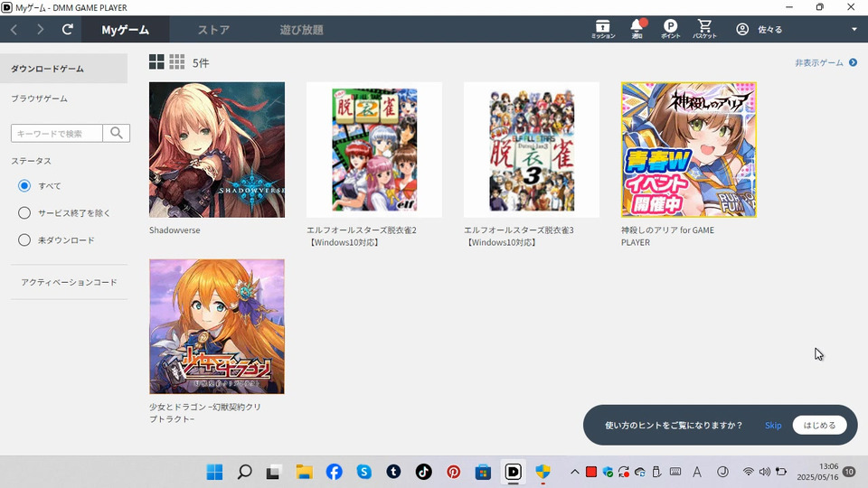868x488 pixels.
Task: Click the keyword search magnifier button
Action: click(117, 133)
